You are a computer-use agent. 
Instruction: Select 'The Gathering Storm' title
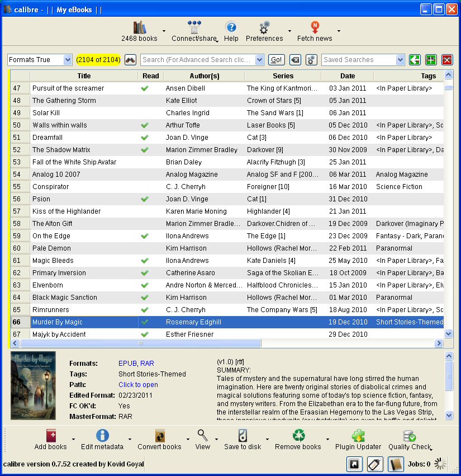coord(64,101)
